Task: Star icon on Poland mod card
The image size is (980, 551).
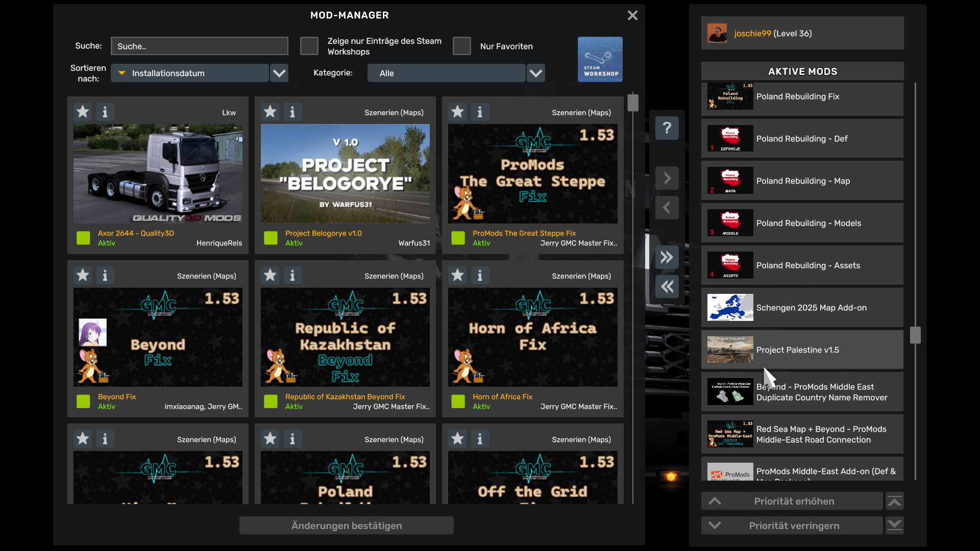Action: tap(270, 439)
